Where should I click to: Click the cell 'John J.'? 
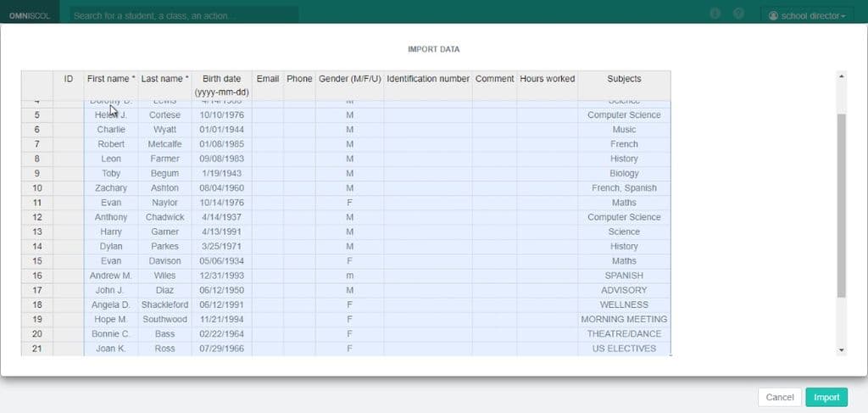click(111, 290)
